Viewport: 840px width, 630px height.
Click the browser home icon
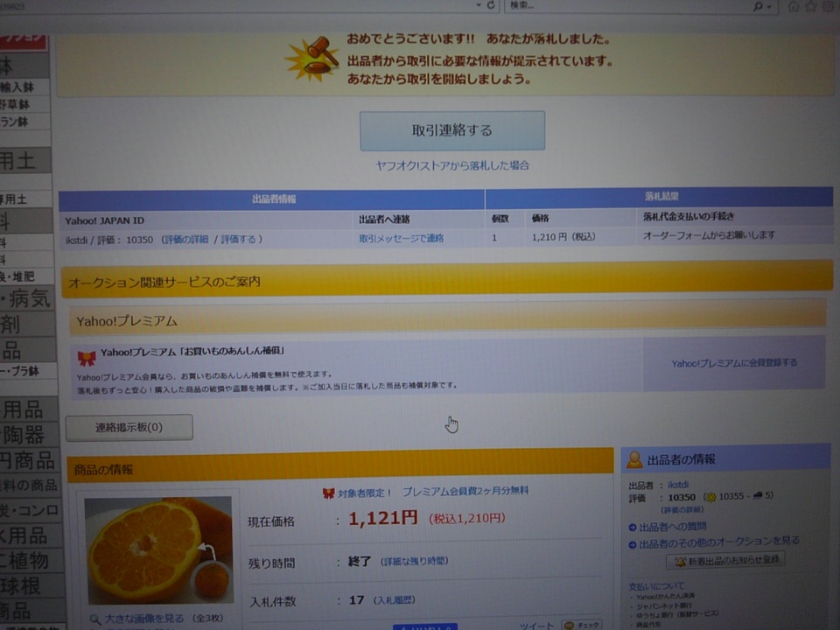pyautogui.click(x=794, y=6)
